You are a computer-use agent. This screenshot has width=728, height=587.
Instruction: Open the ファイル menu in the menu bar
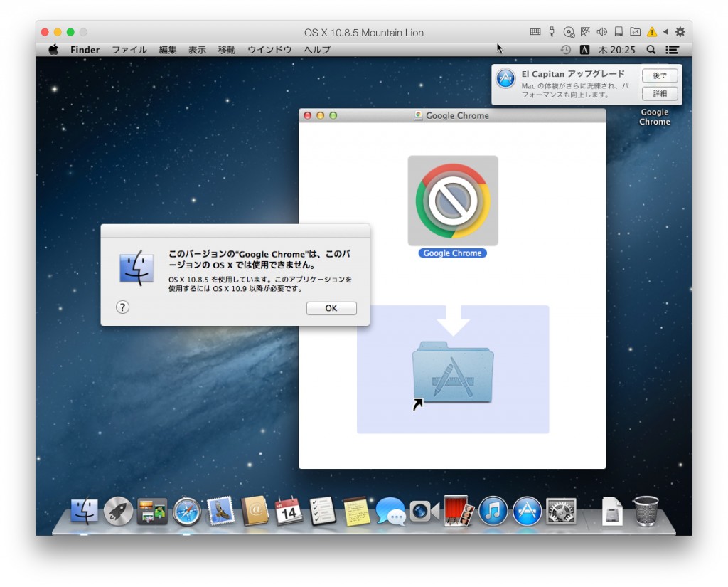[x=129, y=50]
